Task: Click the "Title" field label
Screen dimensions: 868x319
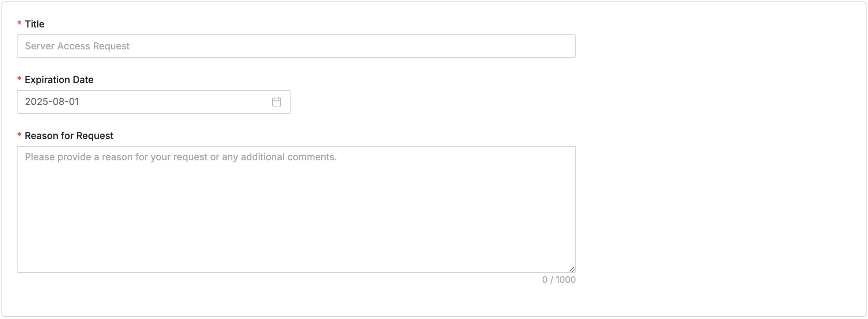Action: [34, 24]
